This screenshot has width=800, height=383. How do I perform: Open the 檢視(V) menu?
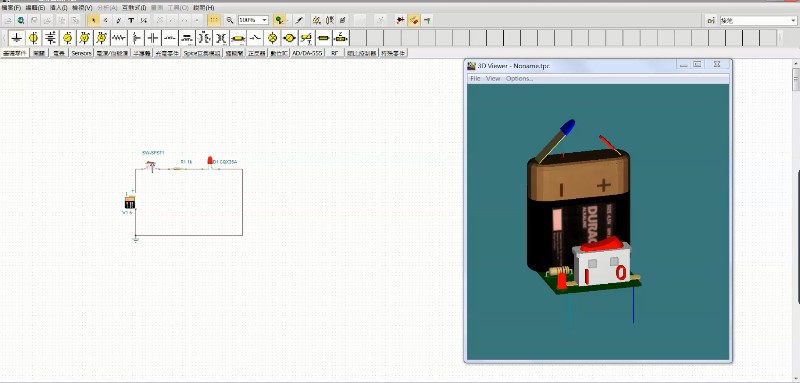(82, 8)
